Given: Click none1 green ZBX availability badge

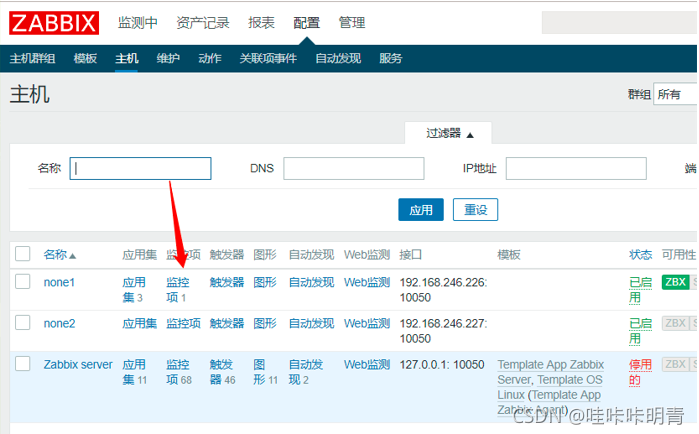Looking at the screenshot, I should pos(675,282).
